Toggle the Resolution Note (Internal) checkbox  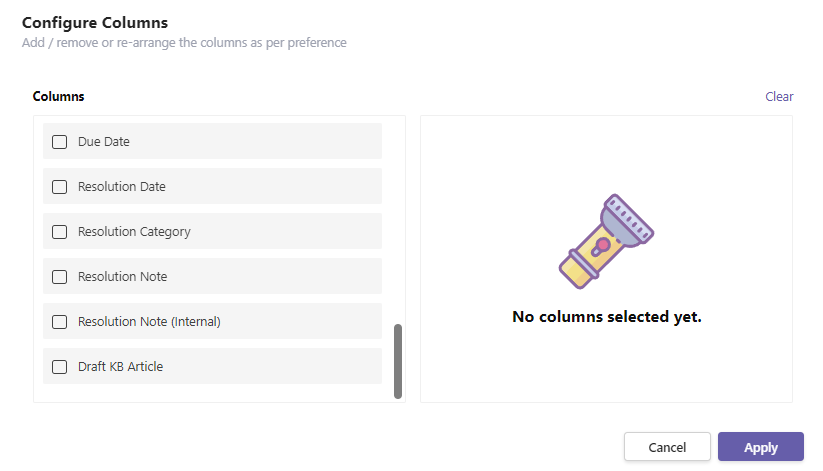point(59,322)
